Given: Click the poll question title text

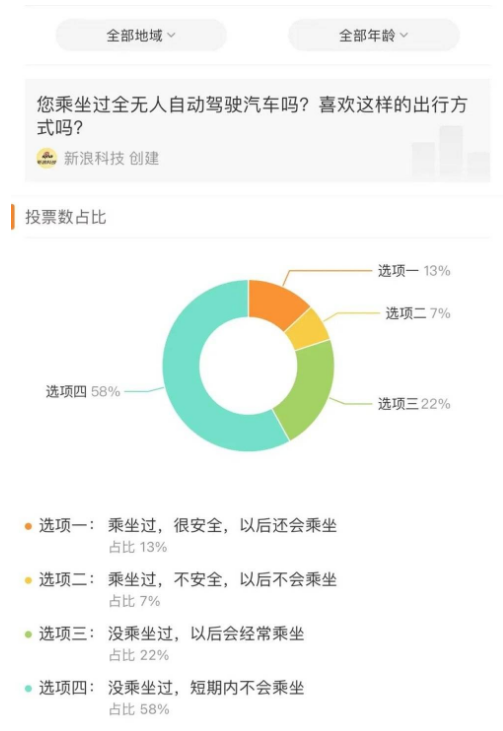Looking at the screenshot, I should pos(252,116).
